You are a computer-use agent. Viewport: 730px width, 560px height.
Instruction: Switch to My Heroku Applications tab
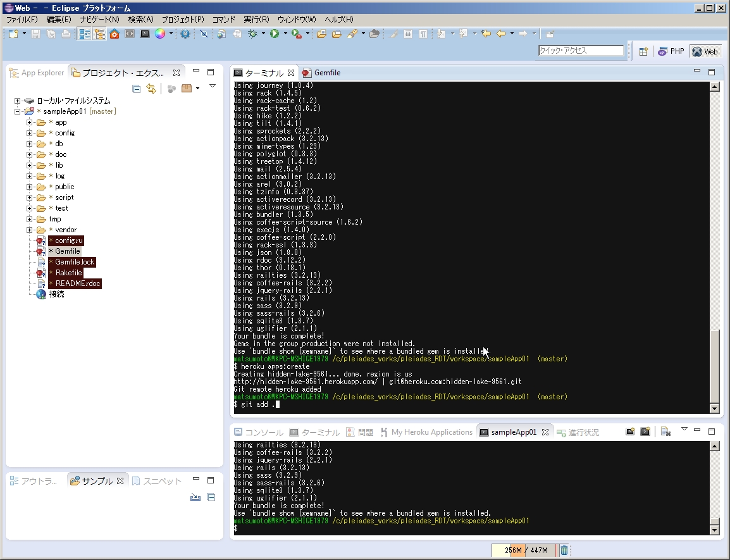426,432
